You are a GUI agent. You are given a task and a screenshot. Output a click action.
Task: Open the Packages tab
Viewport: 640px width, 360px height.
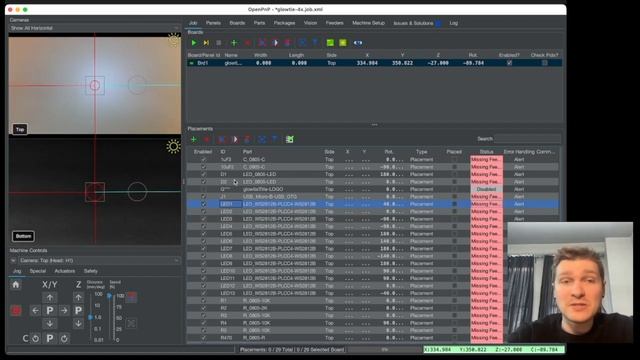(x=284, y=23)
